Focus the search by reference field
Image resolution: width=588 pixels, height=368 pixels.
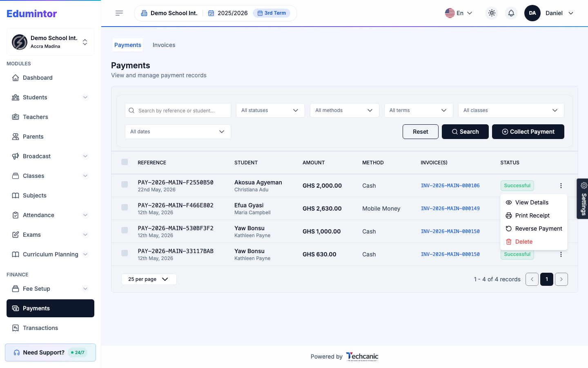tap(178, 110)
